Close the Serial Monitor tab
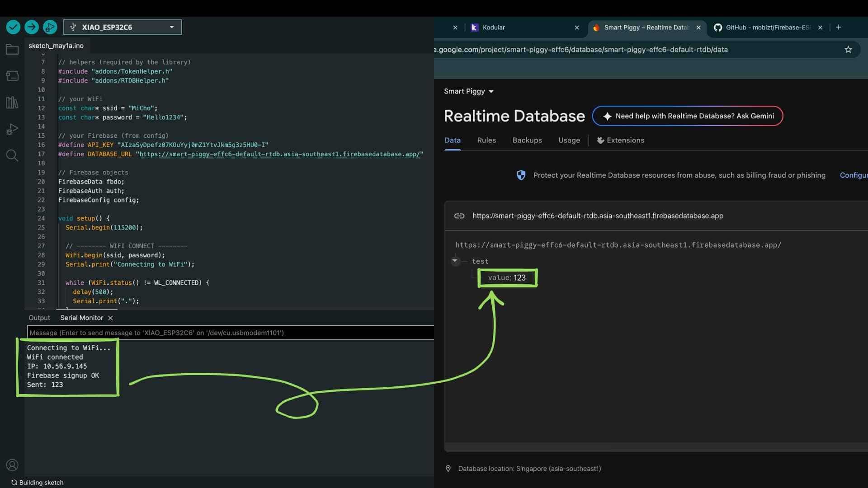Image resolution: width=868 pixels, height=488 pixels. [110, 318]
